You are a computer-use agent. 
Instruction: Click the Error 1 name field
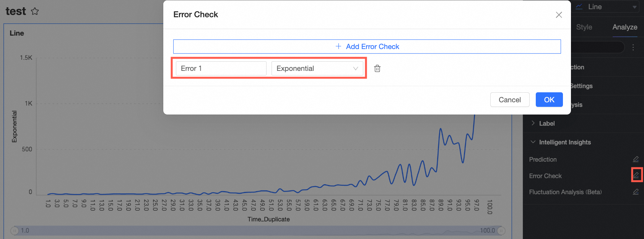pos(221,69)
